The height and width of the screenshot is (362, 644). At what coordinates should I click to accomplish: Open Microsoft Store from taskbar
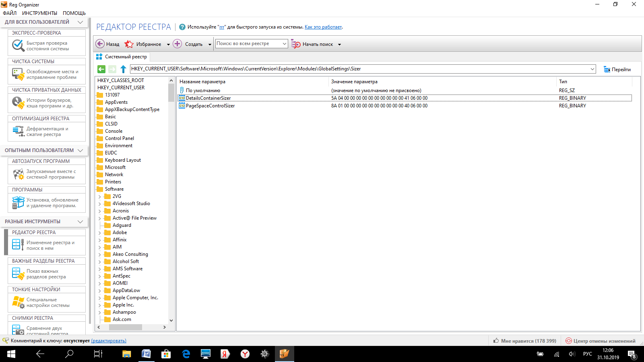click(x=166, y=354)
